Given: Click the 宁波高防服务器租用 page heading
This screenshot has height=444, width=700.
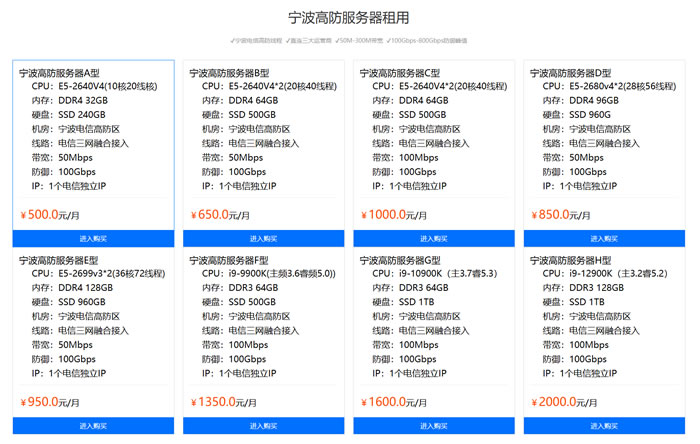Looking at the screenshot, I should tap(348, 17).
